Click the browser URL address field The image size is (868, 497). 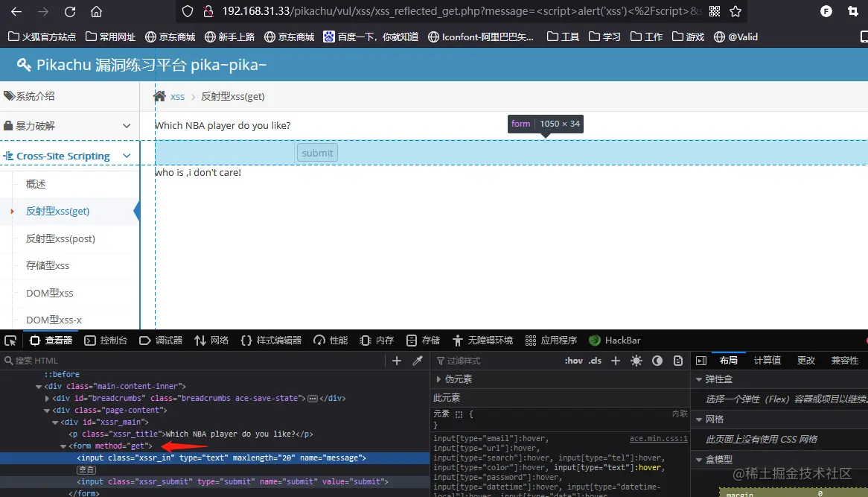point(462,12)
